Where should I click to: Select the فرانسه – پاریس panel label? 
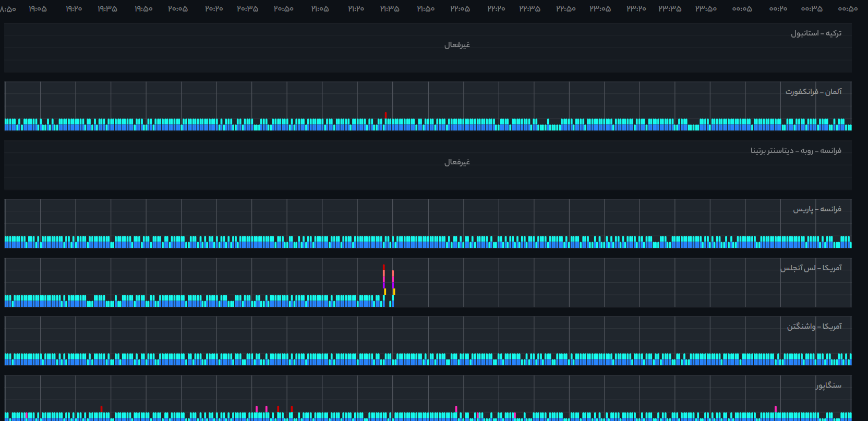click(817, 209)
